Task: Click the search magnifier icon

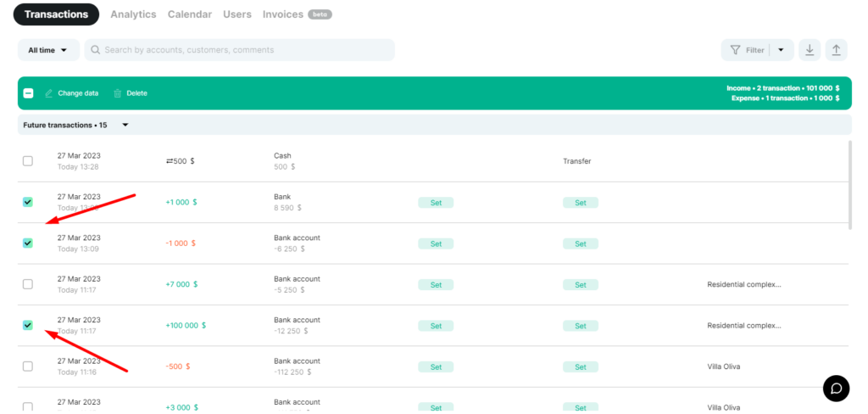Action: pos(95,50)
